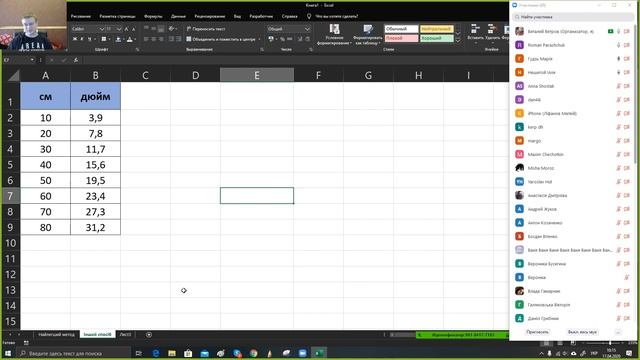
Task: Toggle video icon for Misha Moroz
Action: coord(627,168)
